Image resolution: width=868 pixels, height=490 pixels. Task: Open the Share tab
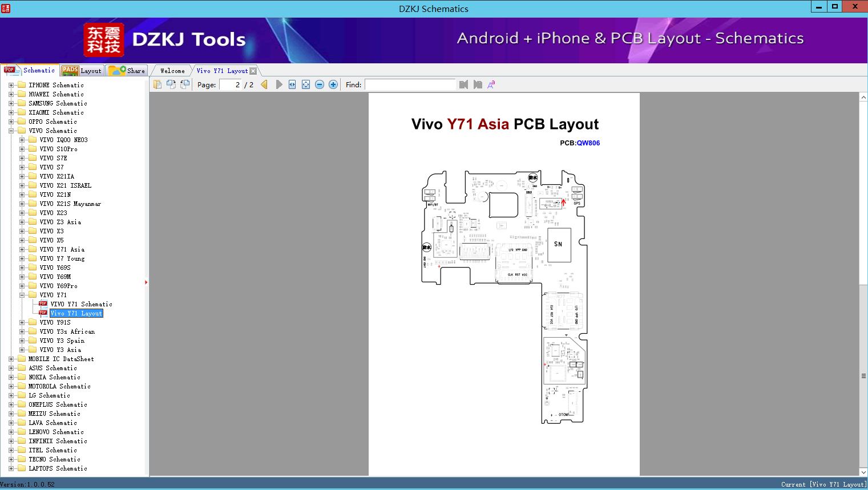click(127, 71)
